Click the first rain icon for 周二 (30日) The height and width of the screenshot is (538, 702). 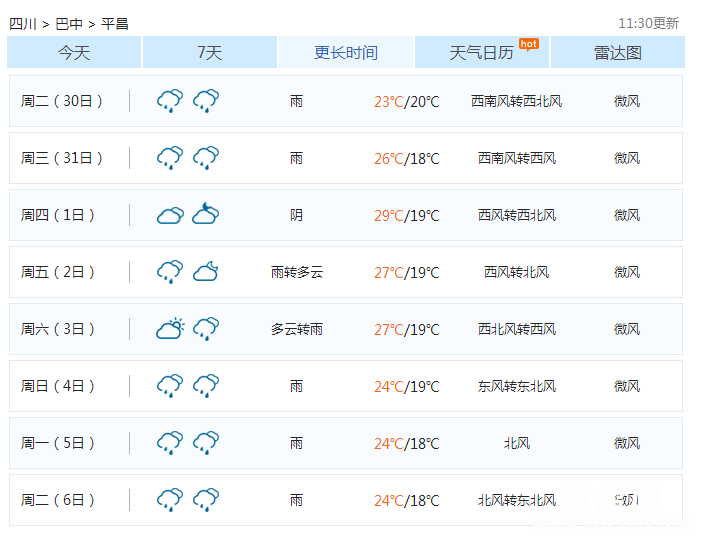170,100
